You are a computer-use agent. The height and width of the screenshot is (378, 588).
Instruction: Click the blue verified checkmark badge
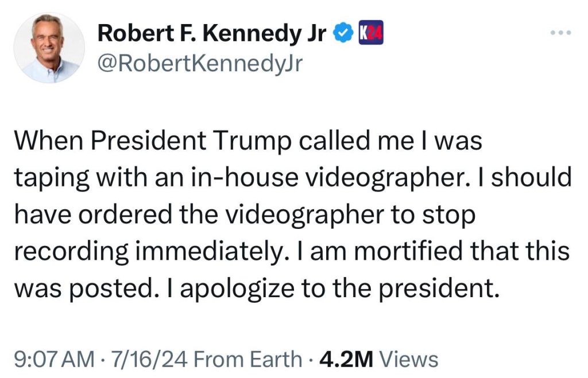click(x=343, y=35)
